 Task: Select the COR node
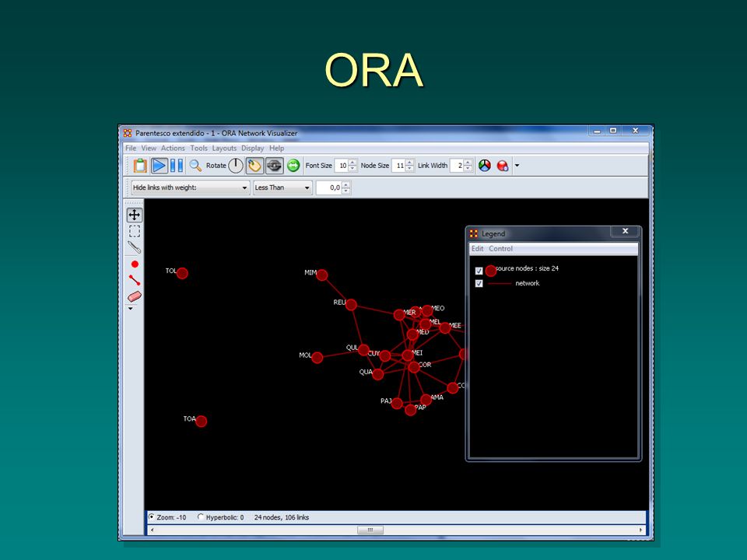[x=413, y=367]
